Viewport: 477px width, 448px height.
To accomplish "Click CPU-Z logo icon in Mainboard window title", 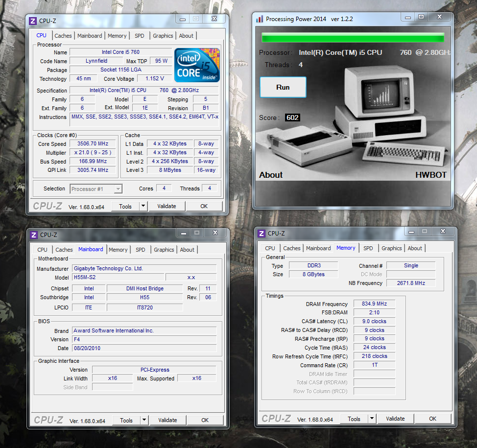I will tap(33, 235).
